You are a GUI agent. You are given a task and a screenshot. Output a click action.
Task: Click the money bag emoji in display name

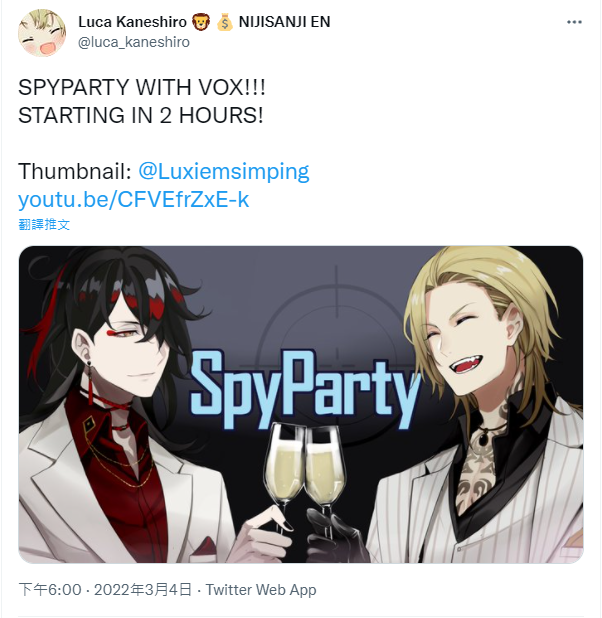coord(225,22)
